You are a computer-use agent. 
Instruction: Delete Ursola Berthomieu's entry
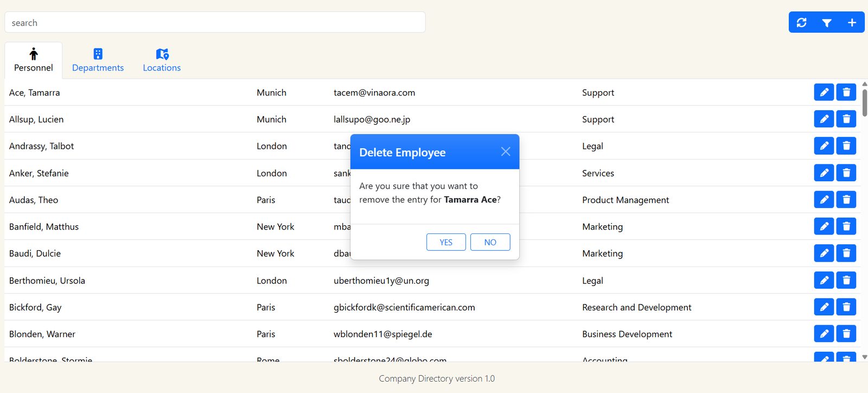(x=846, y=280)
